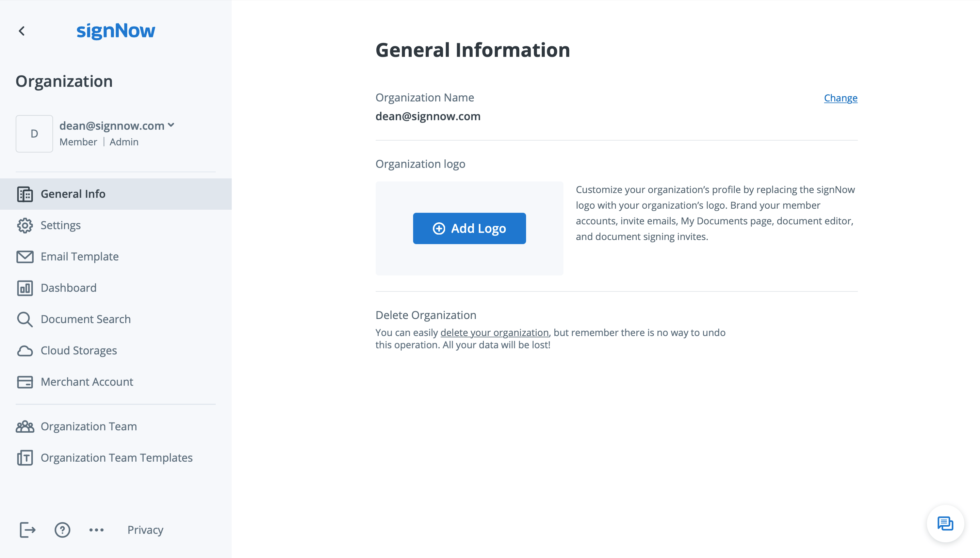Click the ellipsis options icon
Screen dimensions: 980x558
[96, 530]
